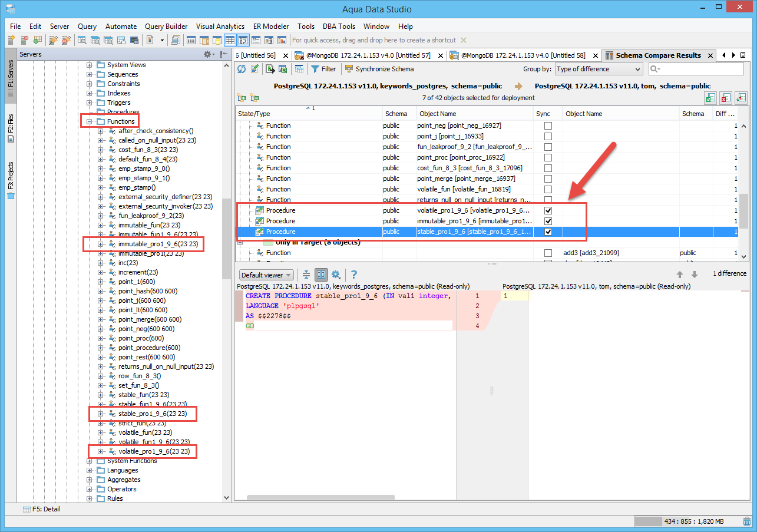Click the export results icon beside refresh
This screenshot has width=757, height=532.
[270, 69]
